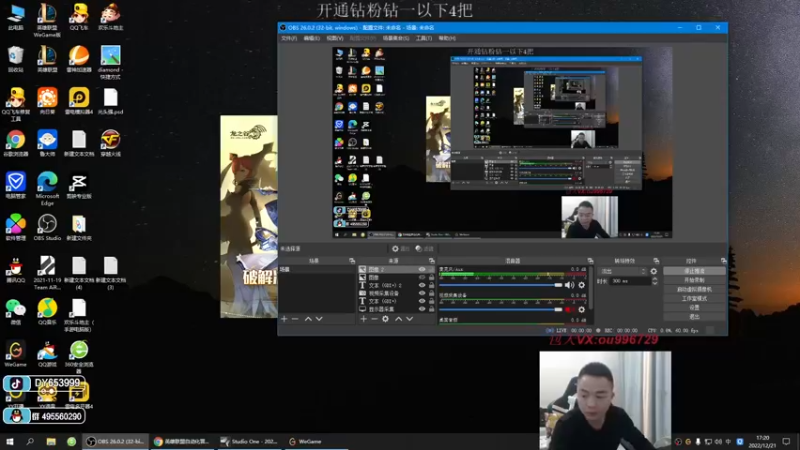Add a new source with plus icon
This screenshot has width=800, height=450.
tap(363, 319)
